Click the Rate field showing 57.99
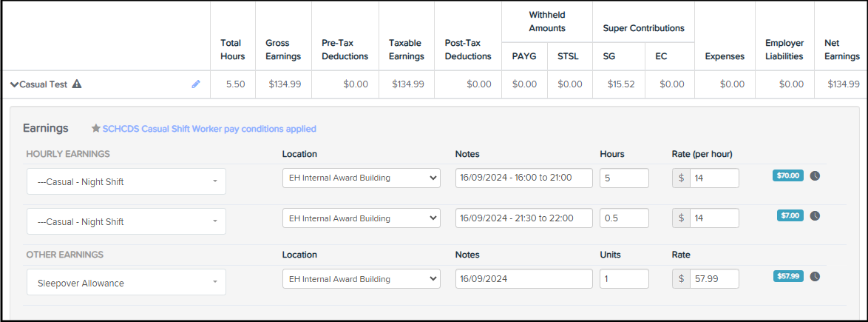Viewport: 868px width, 322px height. tap(713, 279)
